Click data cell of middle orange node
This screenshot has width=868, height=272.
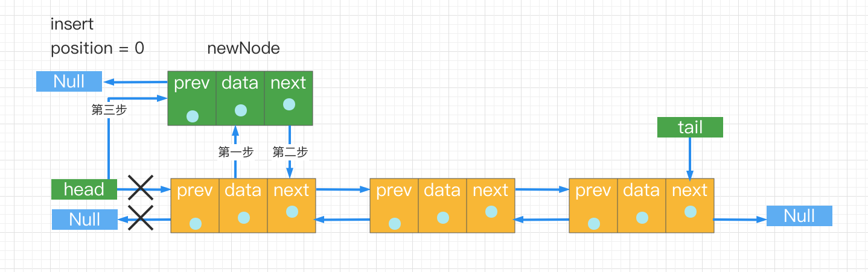point(442,206)
